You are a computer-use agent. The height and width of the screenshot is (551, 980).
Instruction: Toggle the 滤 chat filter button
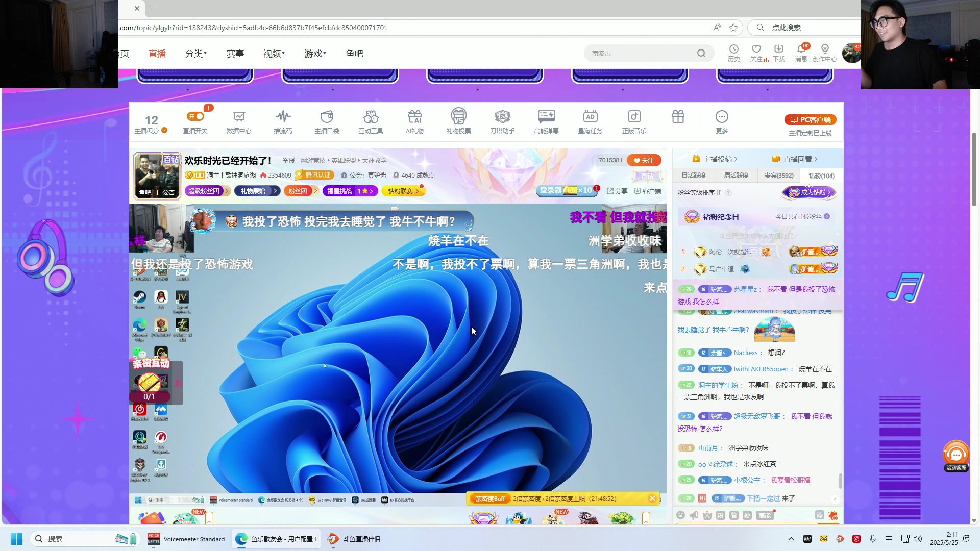820,515
